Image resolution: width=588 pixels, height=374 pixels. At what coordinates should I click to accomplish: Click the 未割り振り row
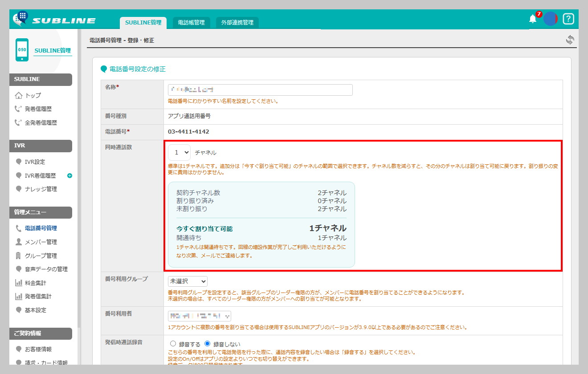click(x=261, y=209)
